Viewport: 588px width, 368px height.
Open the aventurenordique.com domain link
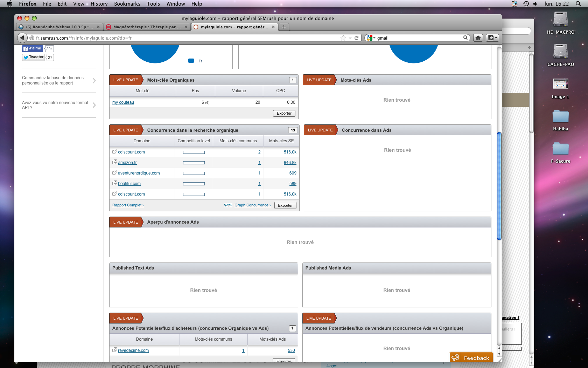point(139,173)
